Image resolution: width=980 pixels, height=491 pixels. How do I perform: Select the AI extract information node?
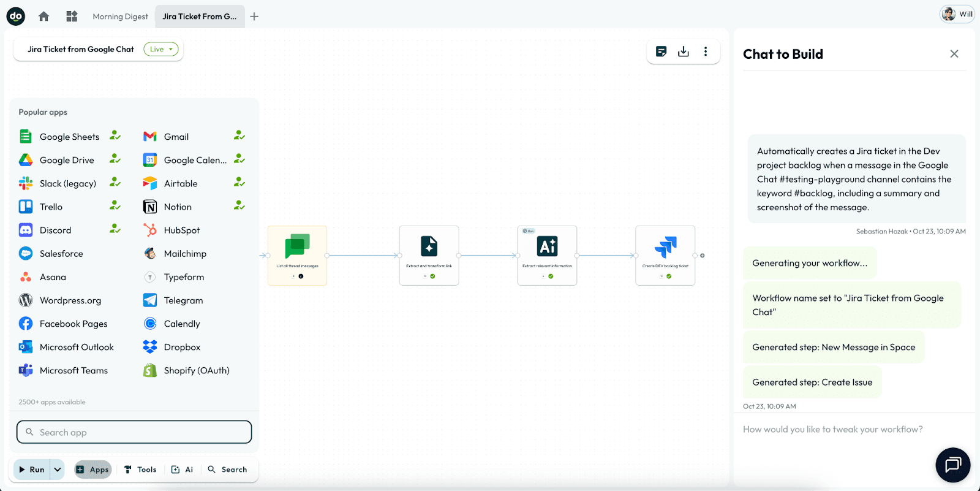(547, 255)
